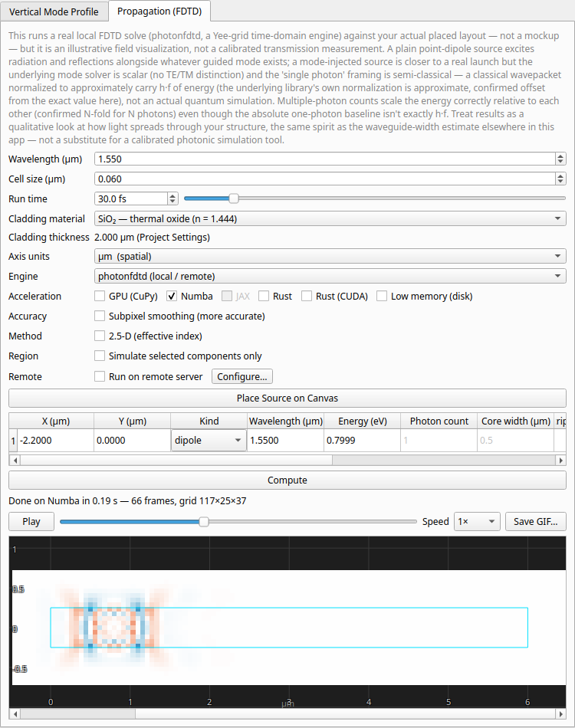Click the Wavelength (µm) input field
This screenshot has height=728, width=575.
[324, 159]
